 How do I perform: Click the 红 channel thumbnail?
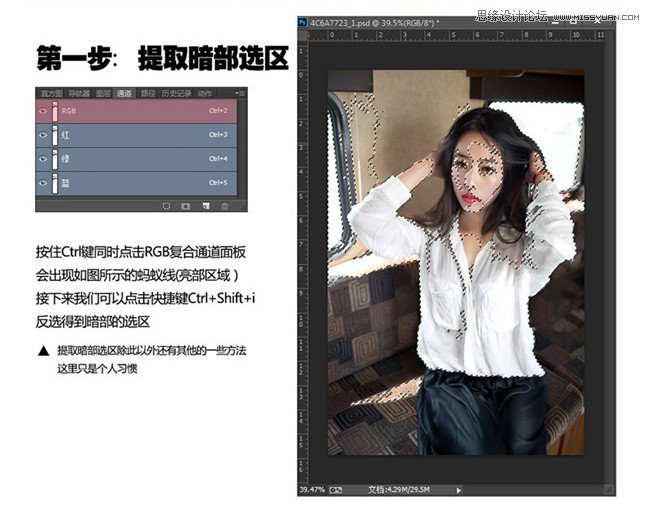tap(55, 135)
